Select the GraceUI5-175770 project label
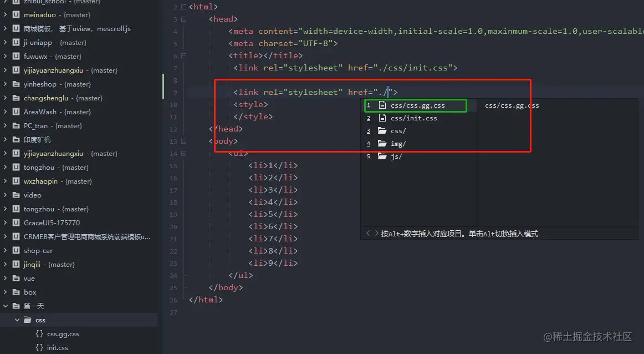This screenshot has width=644, height=354. [x=52, y=223]
